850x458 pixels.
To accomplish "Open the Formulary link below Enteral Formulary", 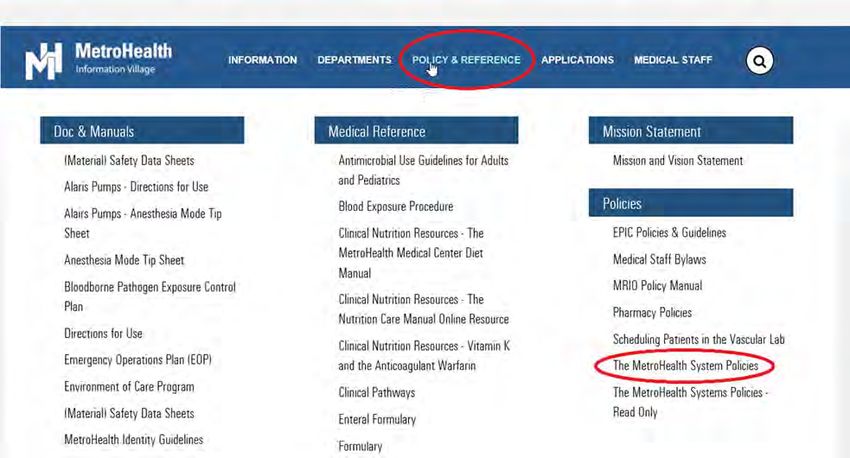I will pos(360,446).
